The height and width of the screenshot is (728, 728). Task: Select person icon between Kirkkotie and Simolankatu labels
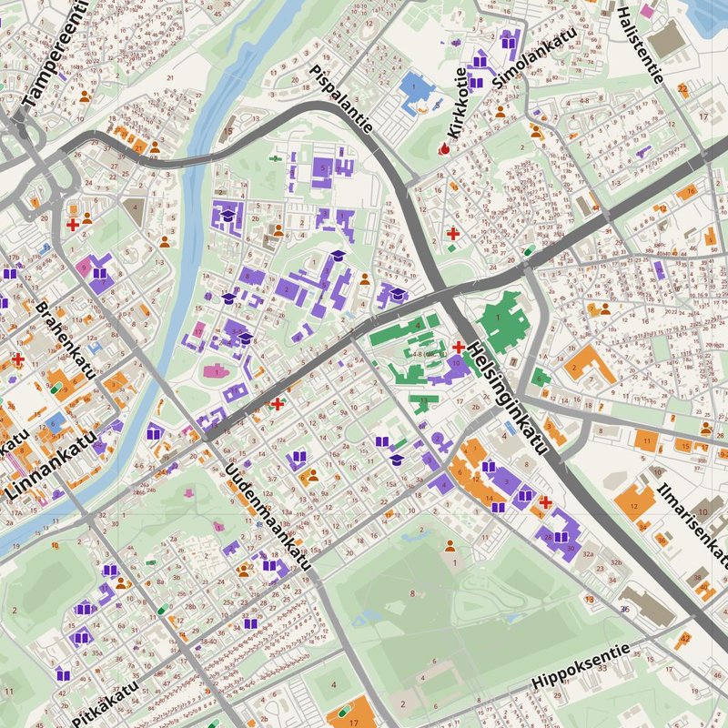[500, 111]
